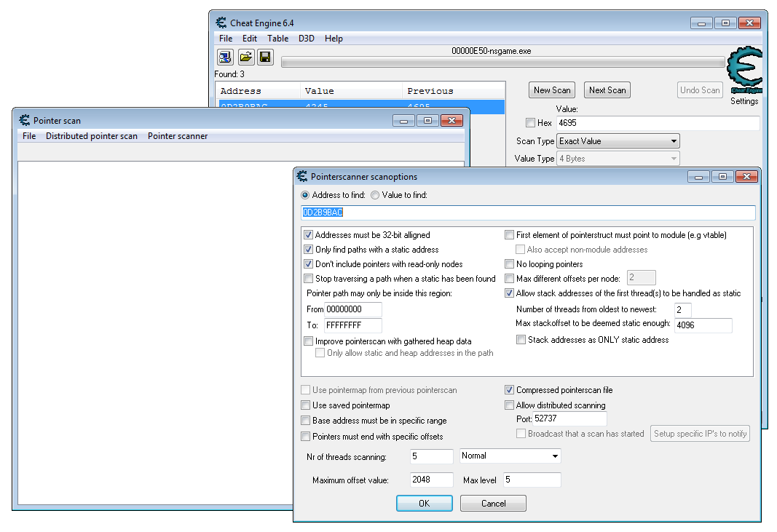The height and width of the screenshot is (532, 777).
Task: Enable Allow distributed scanning
Action: [510, 405]
